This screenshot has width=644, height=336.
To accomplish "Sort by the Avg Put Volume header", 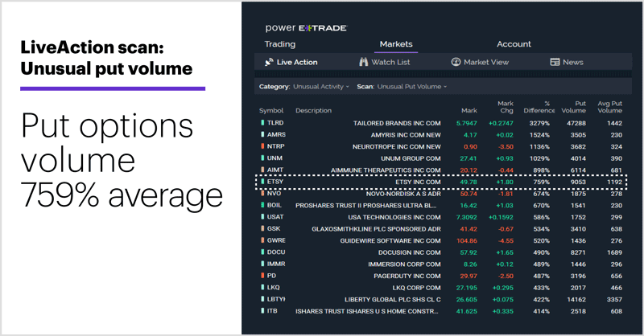I will tap(610, 107).
